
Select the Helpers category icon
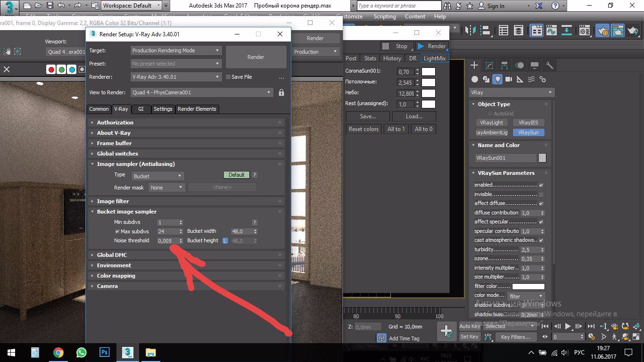(520, 79)
